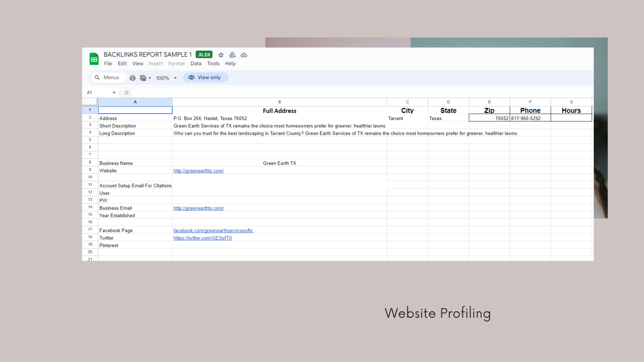
Task: Open the twitter.com/GESofTX link
Action: point(203,238)
